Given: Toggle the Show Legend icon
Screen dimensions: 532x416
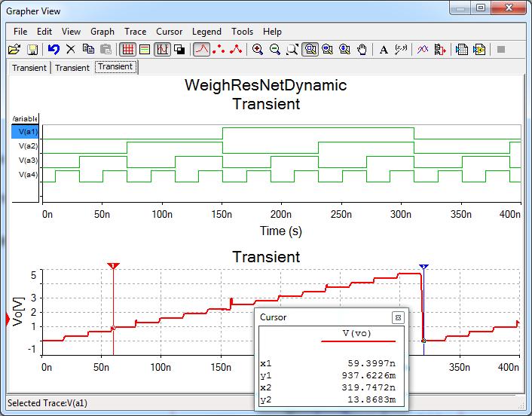Looking at the screenshot, I should click(145, 50).
